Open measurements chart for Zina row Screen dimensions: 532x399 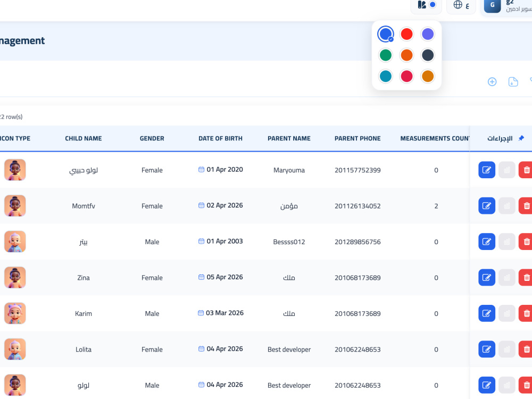(507, 278)
